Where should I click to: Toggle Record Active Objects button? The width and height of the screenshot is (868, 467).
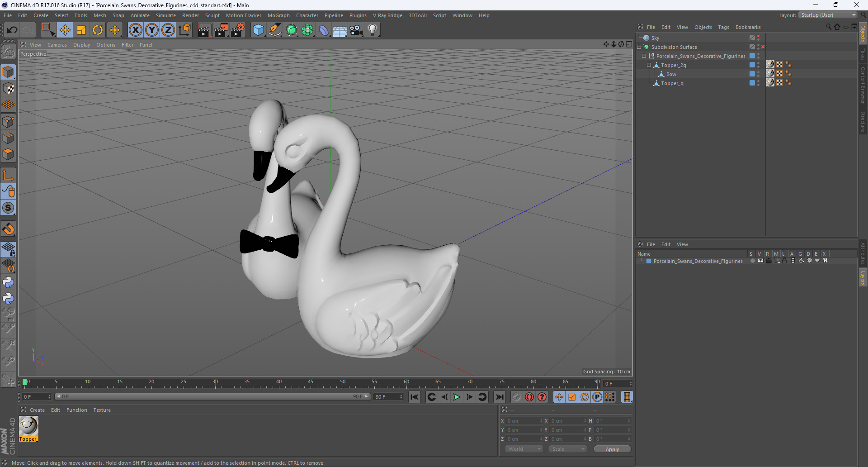[x=516, y=397]
